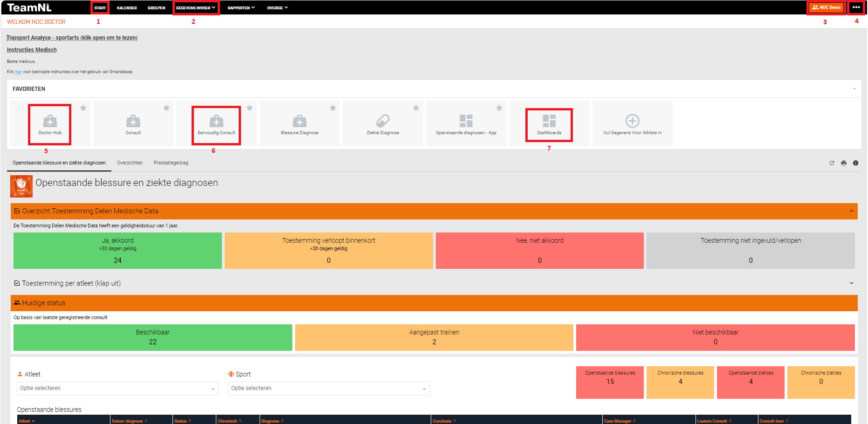The image size is (868, 424).
Task: Click the green Beschikbaar status tile
Action: click(153, 337)
